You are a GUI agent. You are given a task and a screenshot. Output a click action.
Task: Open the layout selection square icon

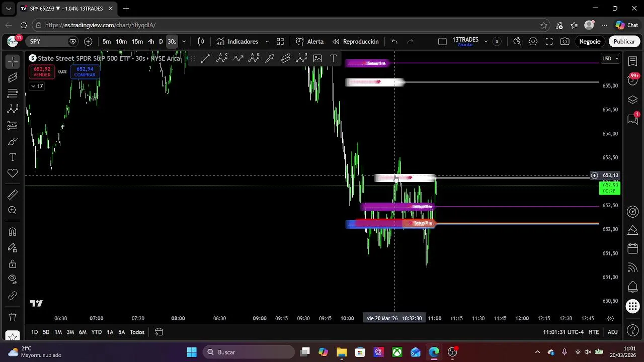tap(442, 42)
